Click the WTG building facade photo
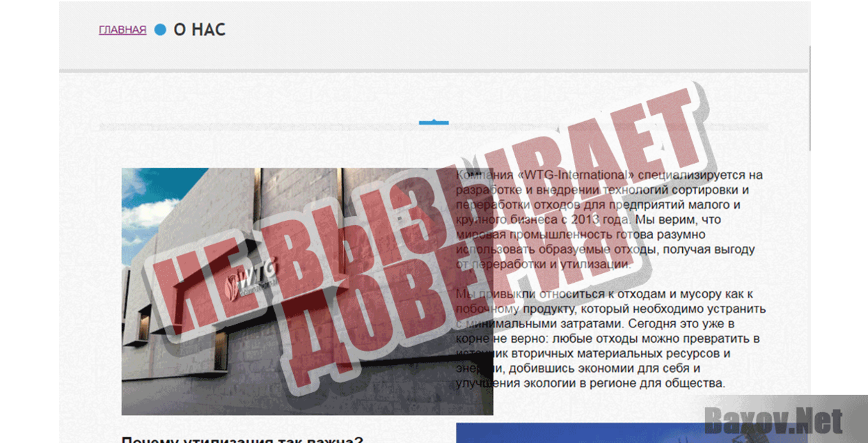This screenshot has width=868, height=443. tap(307, 291)
